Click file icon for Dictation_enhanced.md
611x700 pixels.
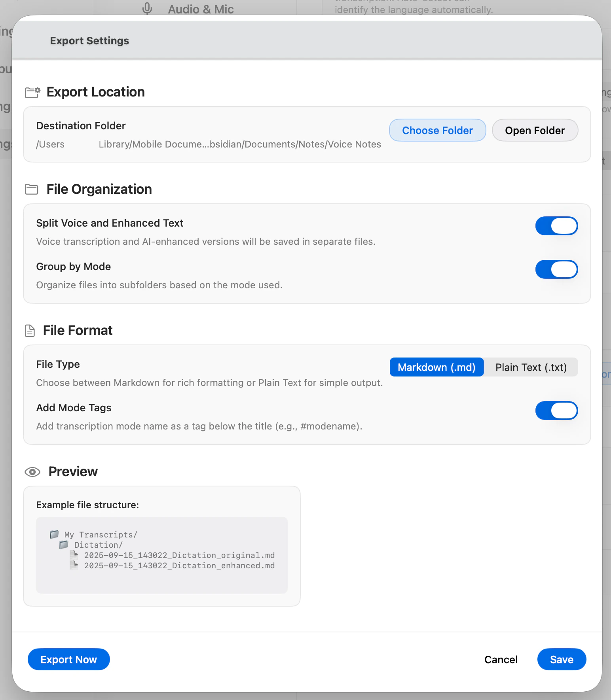point(74,565)
